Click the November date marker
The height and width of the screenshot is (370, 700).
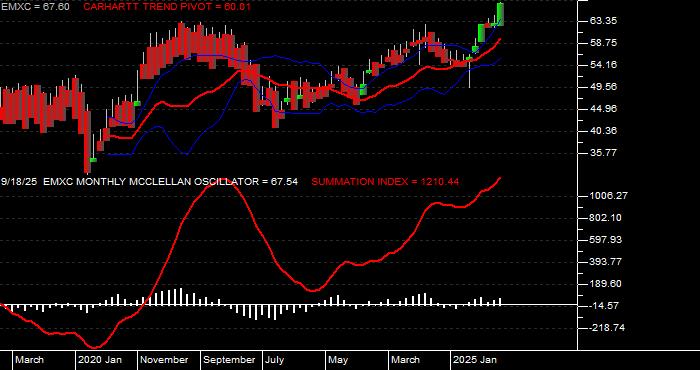(164, 360)
